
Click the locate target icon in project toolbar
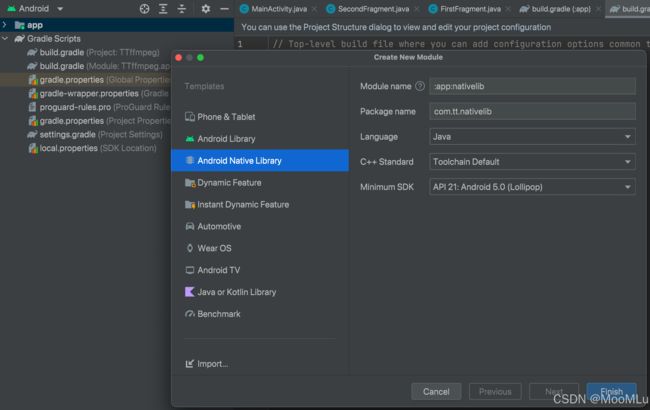click(144, 9)
